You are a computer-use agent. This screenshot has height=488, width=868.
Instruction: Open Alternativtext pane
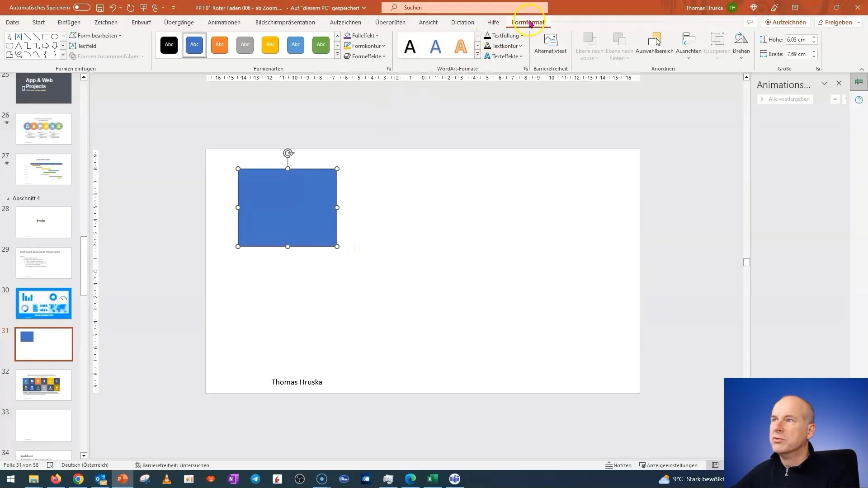550,44
